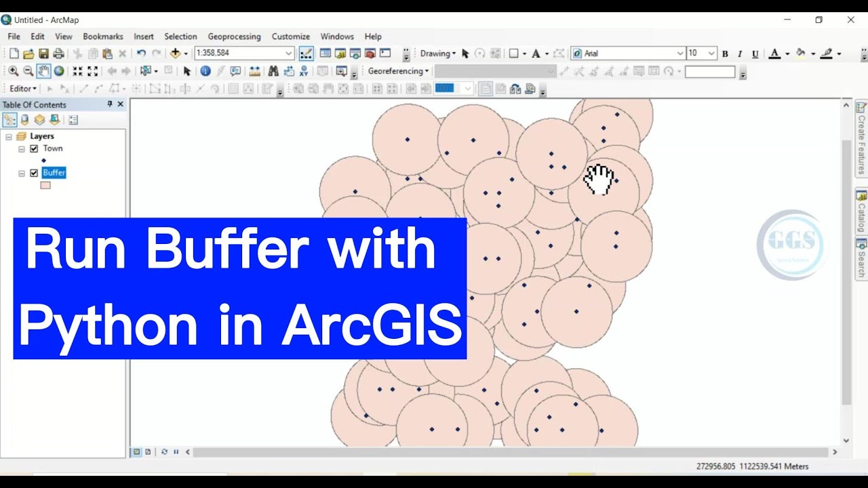Screen dimensions: 868x488
Task: Zoom to Full Extent globe
Action: point(59,71)
